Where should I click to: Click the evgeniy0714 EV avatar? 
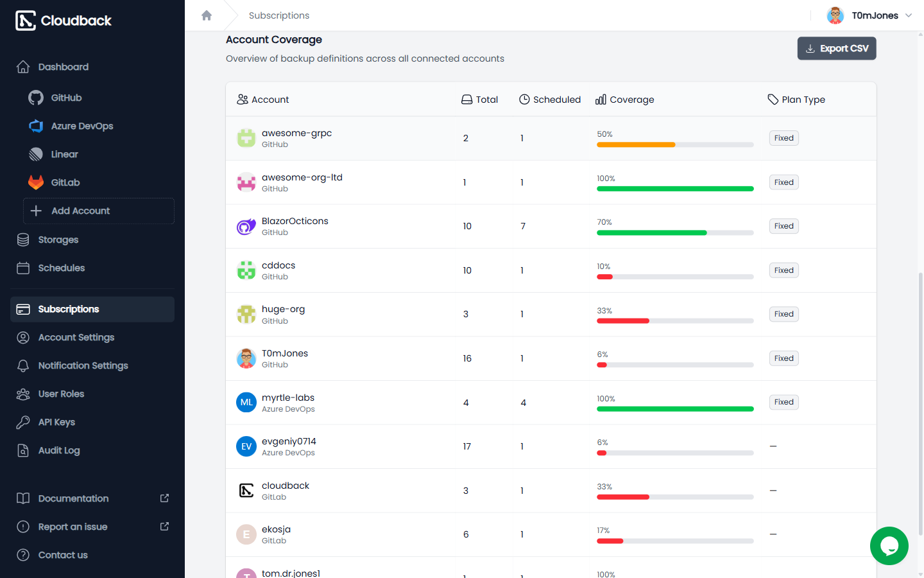pyautogui.click(x=246, y=446)
